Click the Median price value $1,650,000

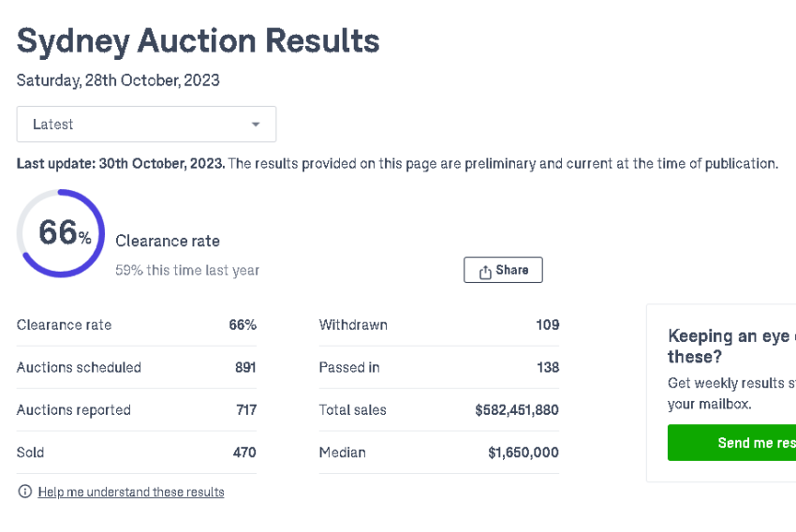pos(523,452)
